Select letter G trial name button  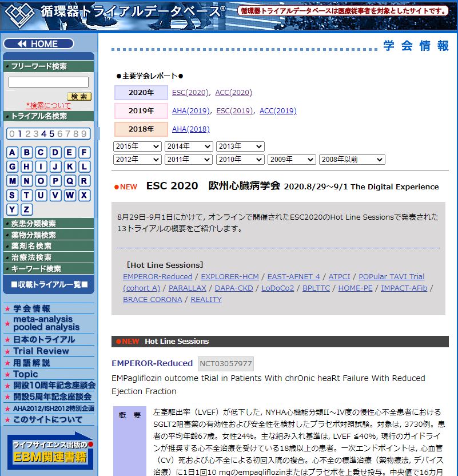coord(12,166)
